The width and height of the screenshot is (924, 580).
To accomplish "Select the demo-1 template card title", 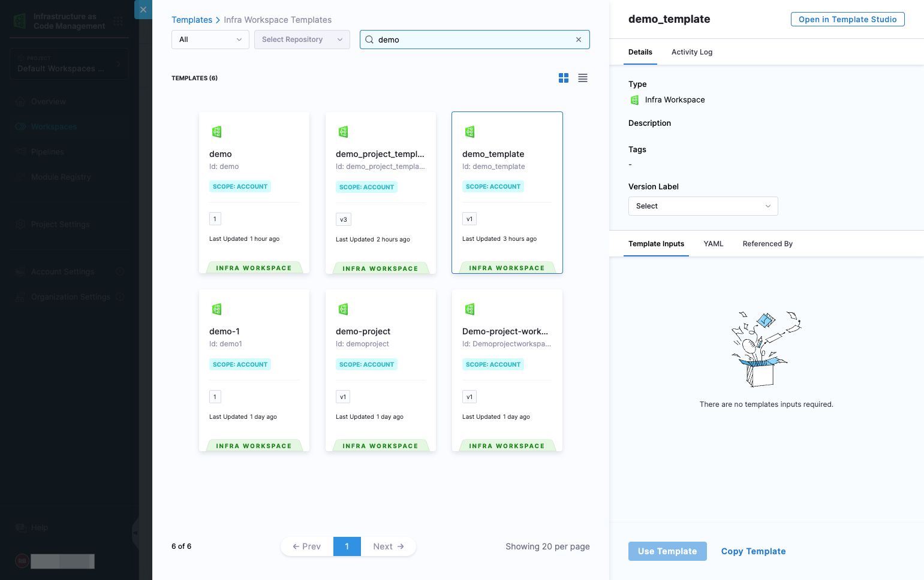I will point(224,331).
